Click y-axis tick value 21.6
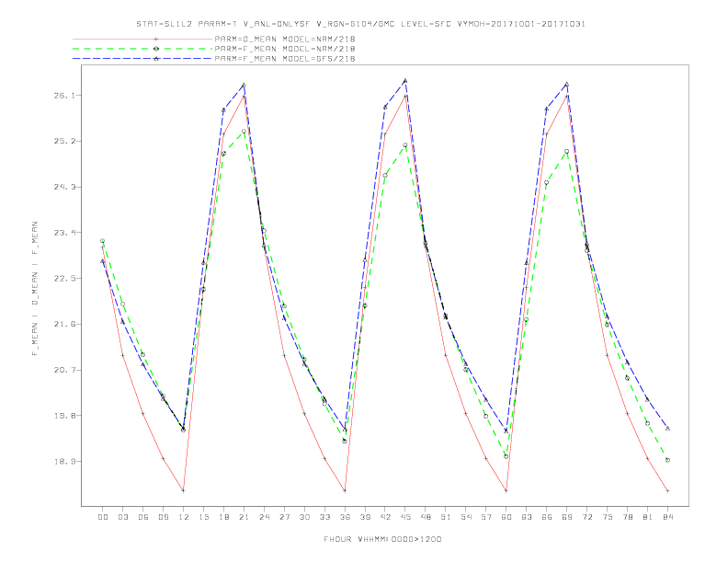The width and height of the screenshot is (728, 563). 63,324
